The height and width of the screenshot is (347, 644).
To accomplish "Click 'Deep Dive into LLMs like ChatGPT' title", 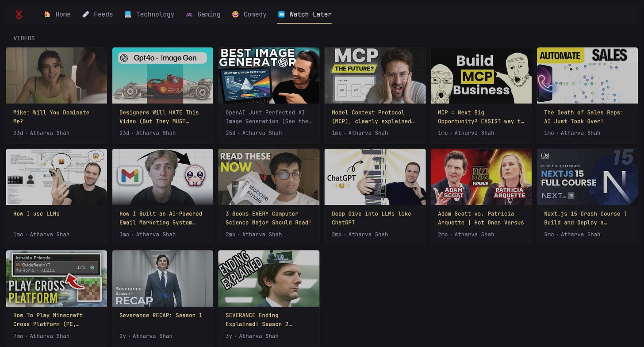I will tap(372, 218).
